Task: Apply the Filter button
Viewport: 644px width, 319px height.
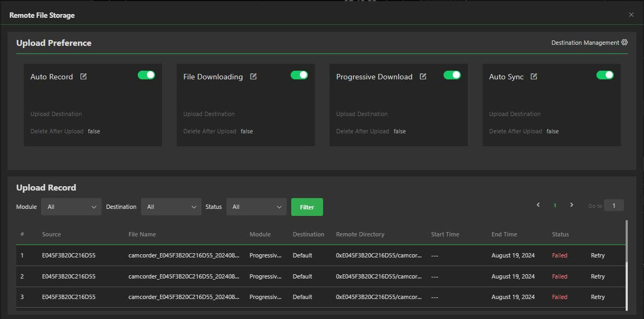Action: 307,207
